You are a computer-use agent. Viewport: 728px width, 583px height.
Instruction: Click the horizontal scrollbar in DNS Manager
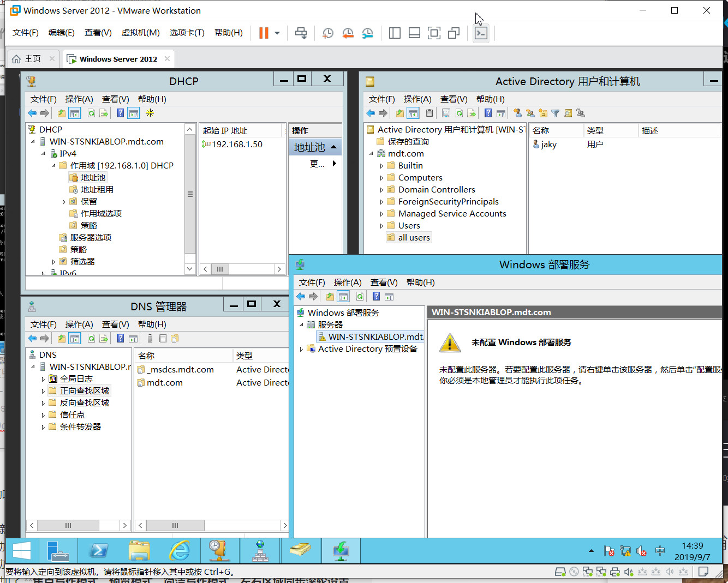click(68, 525)
